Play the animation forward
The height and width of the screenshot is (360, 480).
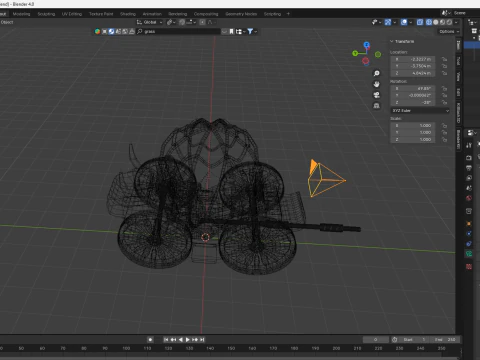tap(188, 339)
